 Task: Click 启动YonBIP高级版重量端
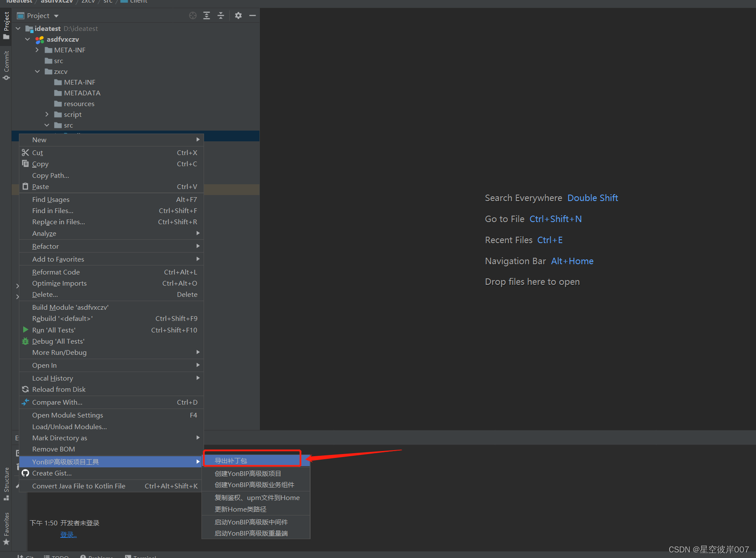pos(256,533)
